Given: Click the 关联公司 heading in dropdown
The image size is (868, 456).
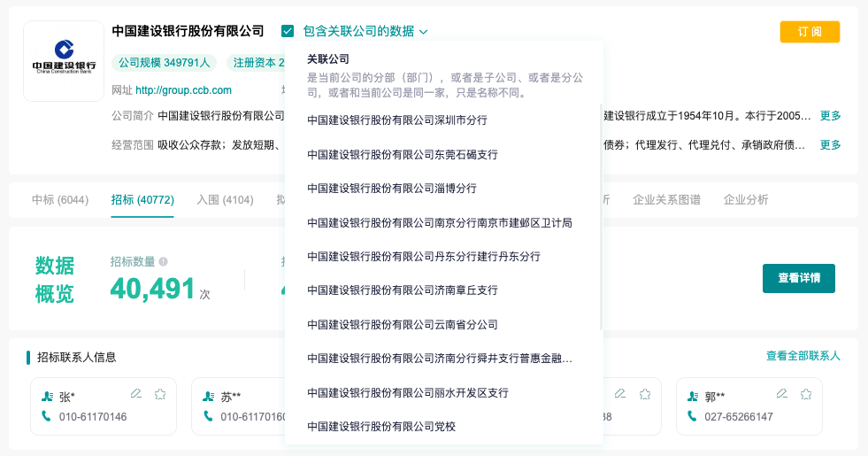Looking at the screenshot, I should pyautogui.click(x=327, y=59).
